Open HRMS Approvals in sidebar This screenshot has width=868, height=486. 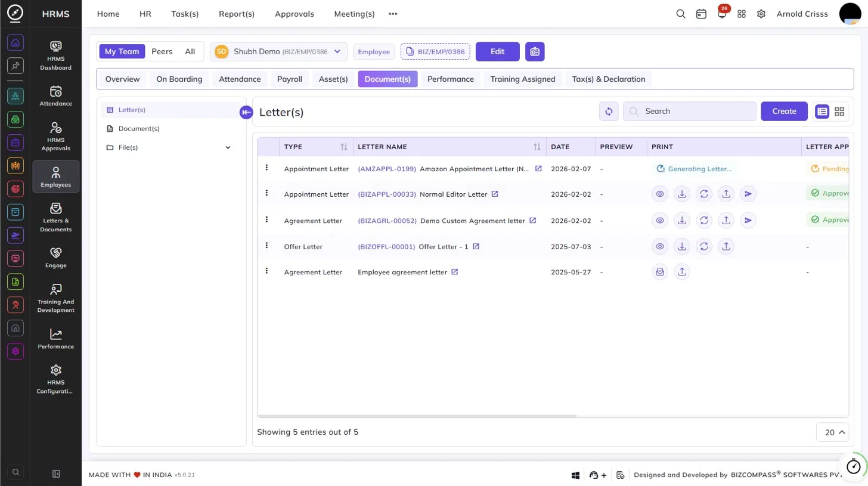click(56, 137)
